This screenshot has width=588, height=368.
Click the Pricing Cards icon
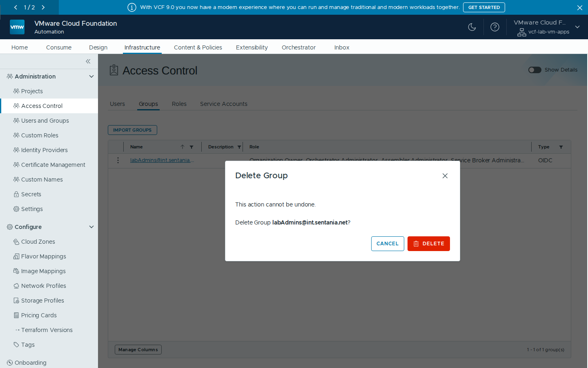(x=16, y=315)
